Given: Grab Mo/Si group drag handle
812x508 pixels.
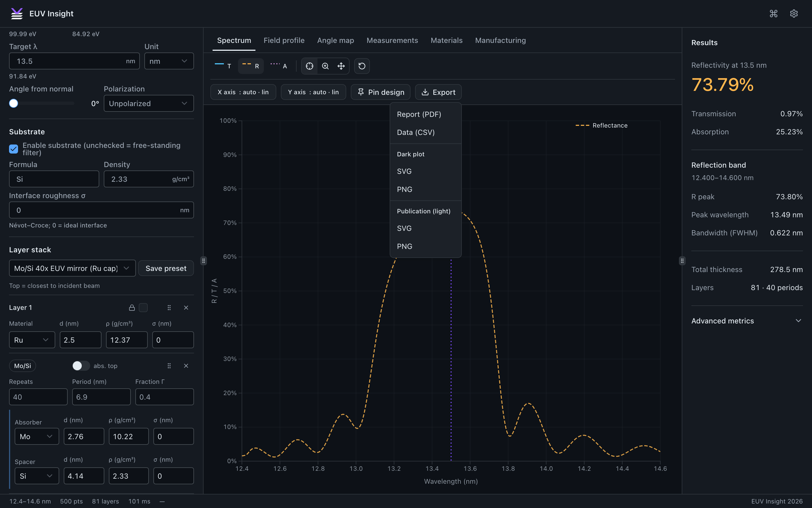Looking at the screenshot, I should tap(169, 365).
